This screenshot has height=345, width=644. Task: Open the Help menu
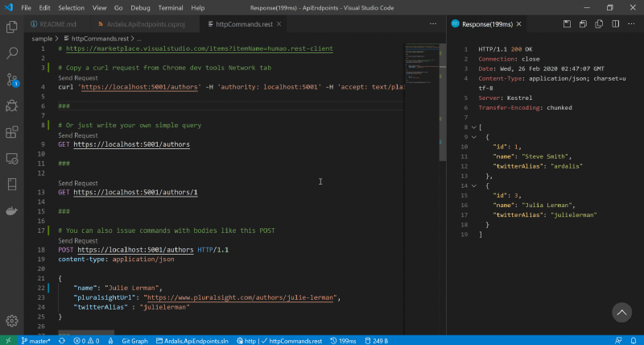pyautogui.click(x=197, y=8)
